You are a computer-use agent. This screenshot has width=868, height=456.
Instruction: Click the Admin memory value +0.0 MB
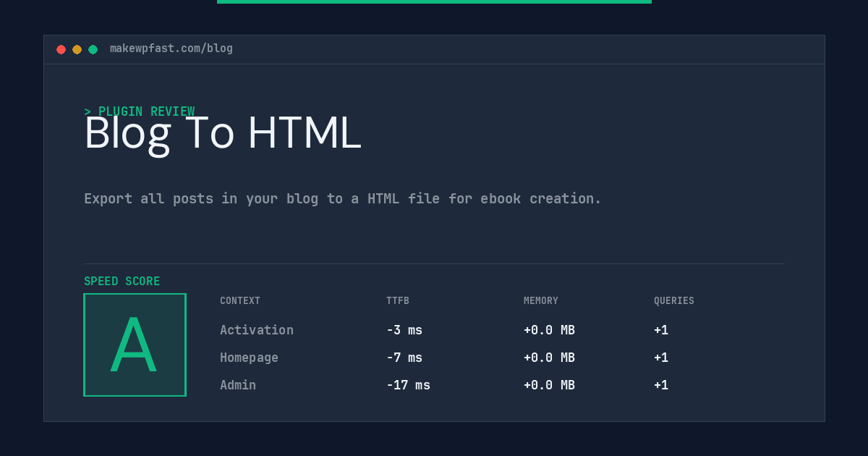point(549,385)
